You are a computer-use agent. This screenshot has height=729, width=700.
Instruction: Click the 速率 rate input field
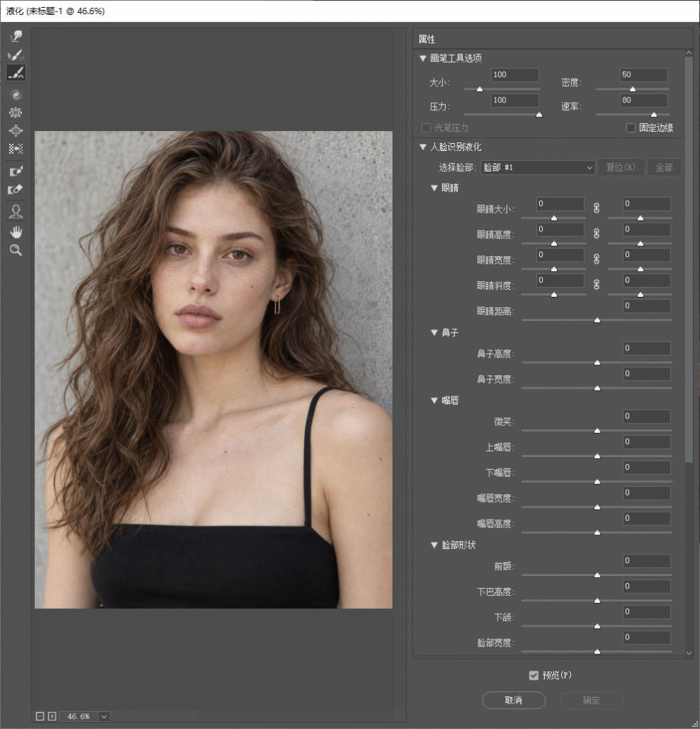click(644, 100)
